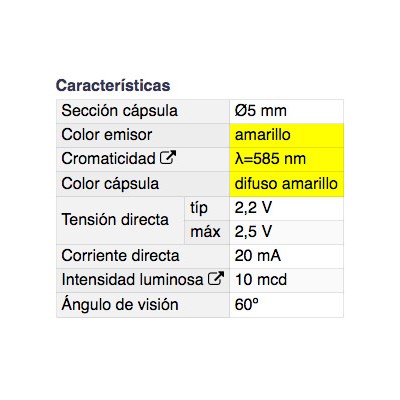Image resolution: width=400 pixels, height=400 pixels.
Task: Select the 60º viewing angle value
Action: click(x=247, y=304)
